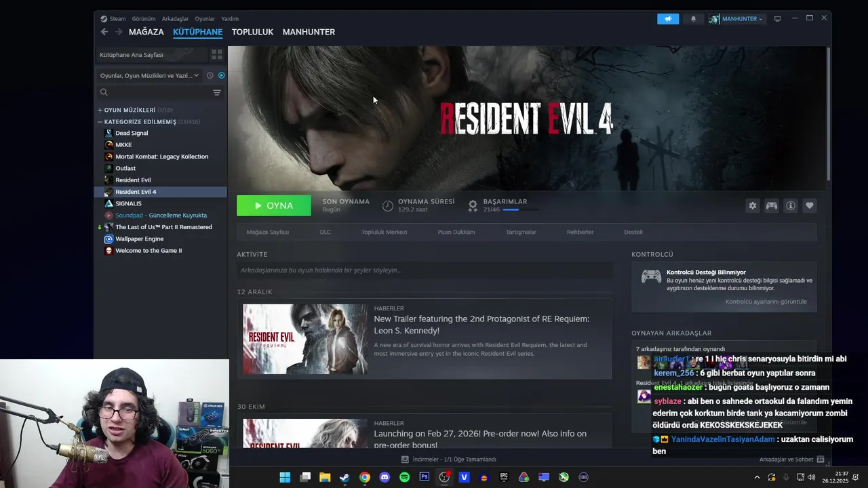Go back with the left arrow
The height and width of the screenshot is (488, 868).
[x=104, y=32]
